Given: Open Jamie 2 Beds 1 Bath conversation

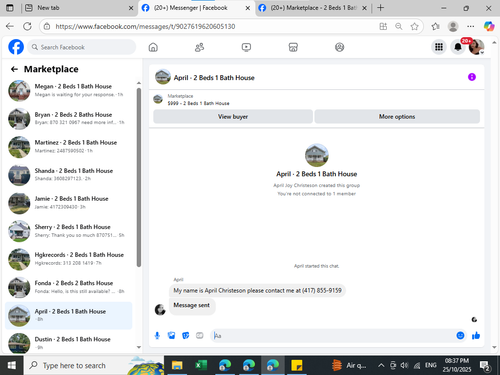Looking at the screenshot, I should click(68, 203).
